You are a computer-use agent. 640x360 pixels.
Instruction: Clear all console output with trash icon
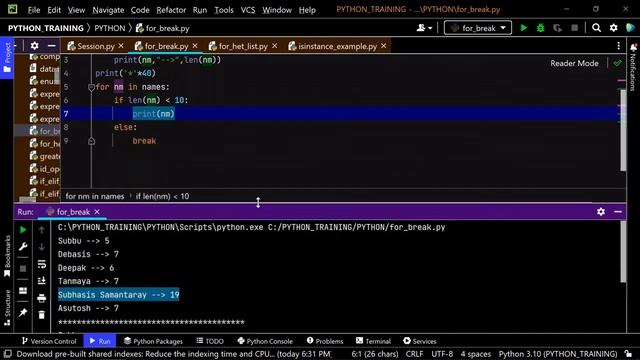tap(42, 315)
